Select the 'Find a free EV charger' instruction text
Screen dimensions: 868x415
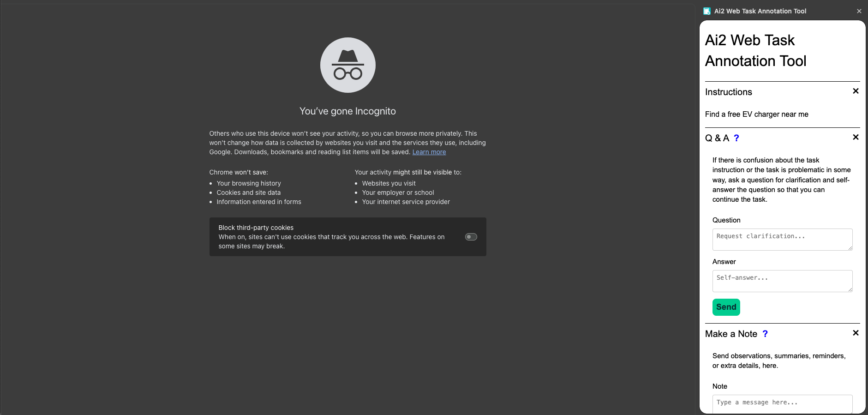(x=756, y=114)
